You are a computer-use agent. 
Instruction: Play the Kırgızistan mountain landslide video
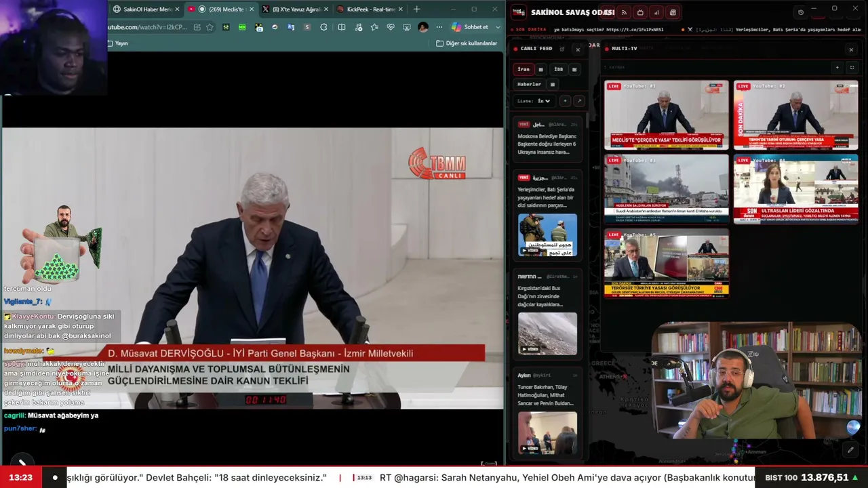tap(547, 333)
